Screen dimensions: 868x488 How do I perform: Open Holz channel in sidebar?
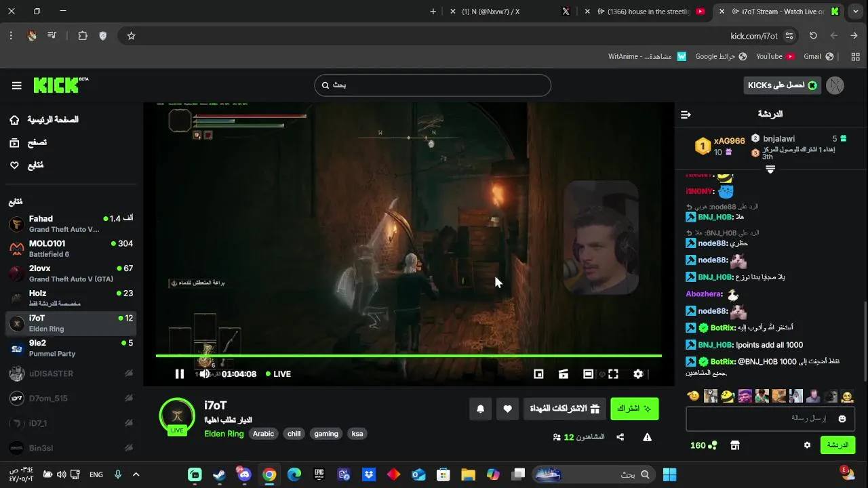71,298
